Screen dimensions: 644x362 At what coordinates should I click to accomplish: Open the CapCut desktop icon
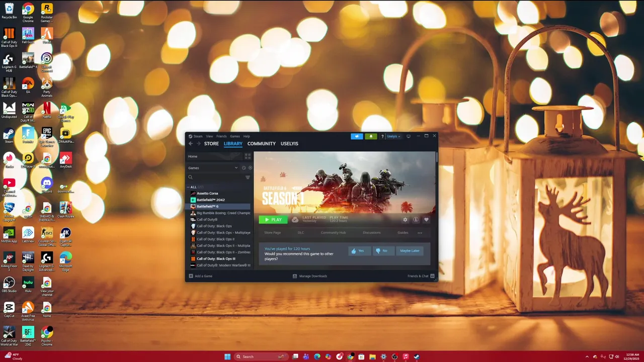(x=9, y=309)
